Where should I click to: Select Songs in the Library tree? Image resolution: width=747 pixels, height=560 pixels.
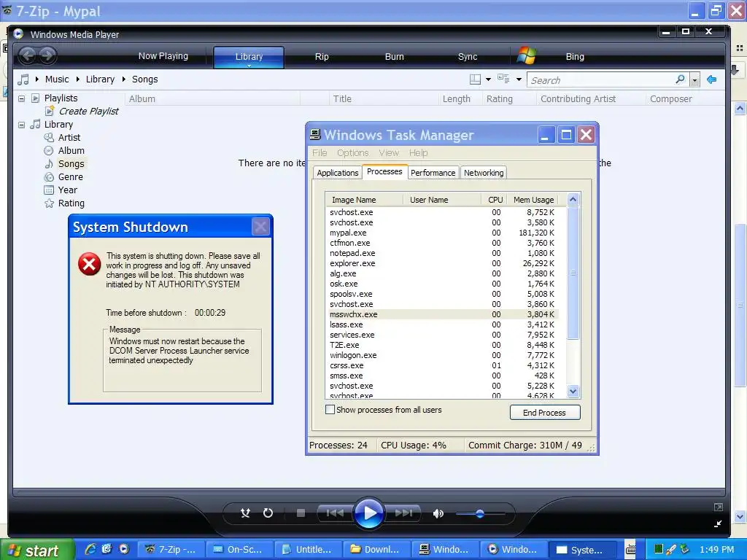pos(71,164)
